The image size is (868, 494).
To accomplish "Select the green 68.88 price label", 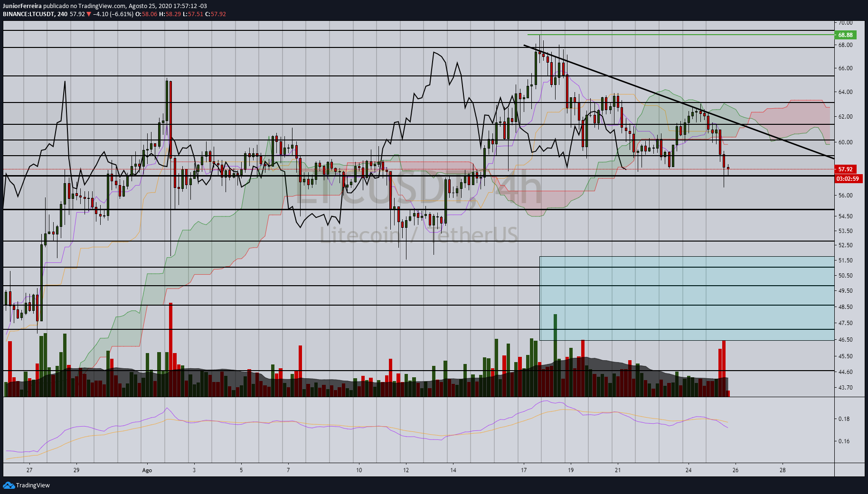I will (x=845, y=35).
